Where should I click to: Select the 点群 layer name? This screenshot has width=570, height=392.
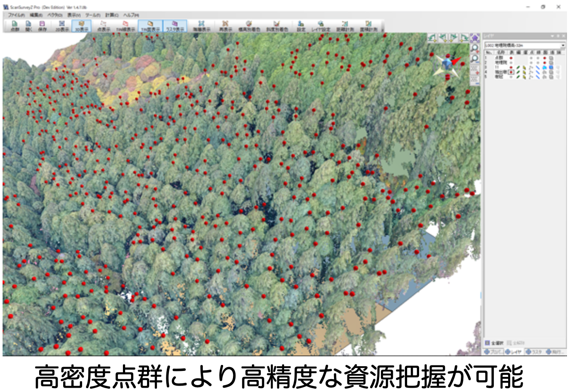click(x=499, y=58)
